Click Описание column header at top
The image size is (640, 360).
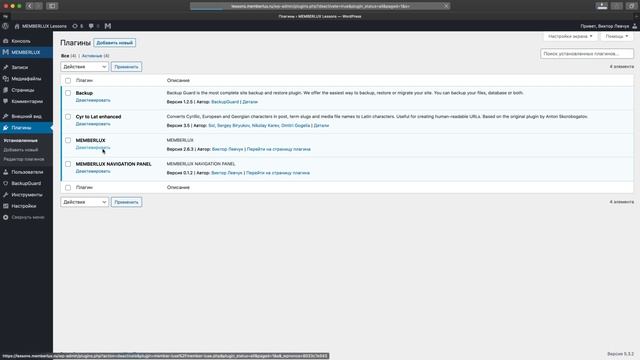coord(178,80)
